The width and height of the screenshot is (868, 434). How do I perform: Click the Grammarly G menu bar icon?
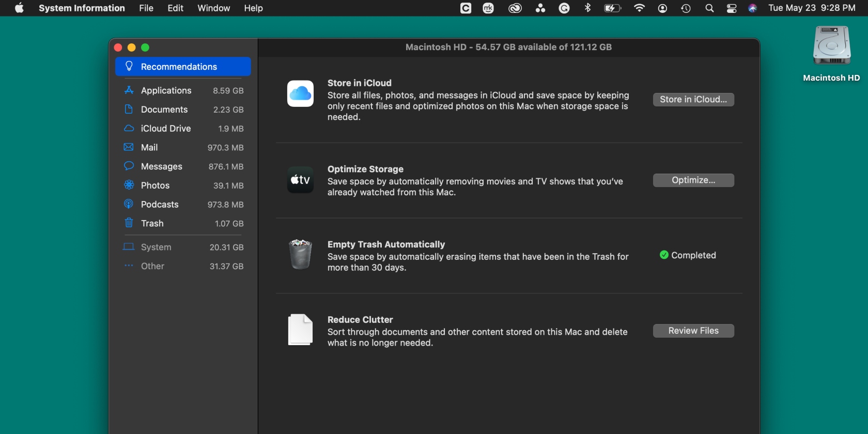point(564,8)
